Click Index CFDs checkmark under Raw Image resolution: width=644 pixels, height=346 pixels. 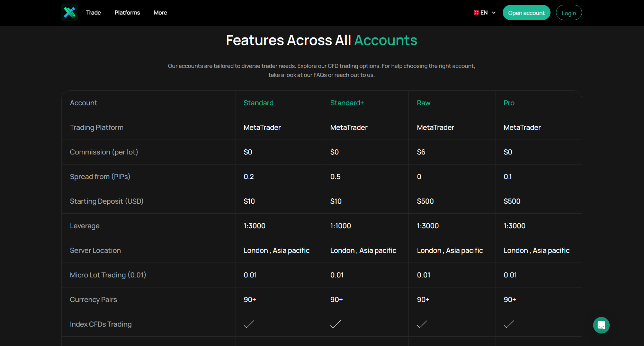tap(422, 324)
